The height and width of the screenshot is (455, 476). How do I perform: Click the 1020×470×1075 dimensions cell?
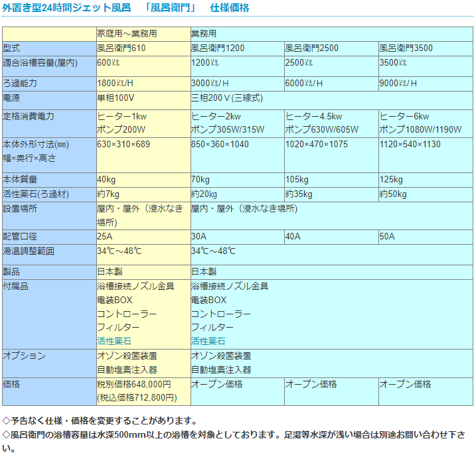(x=331, y=155)
